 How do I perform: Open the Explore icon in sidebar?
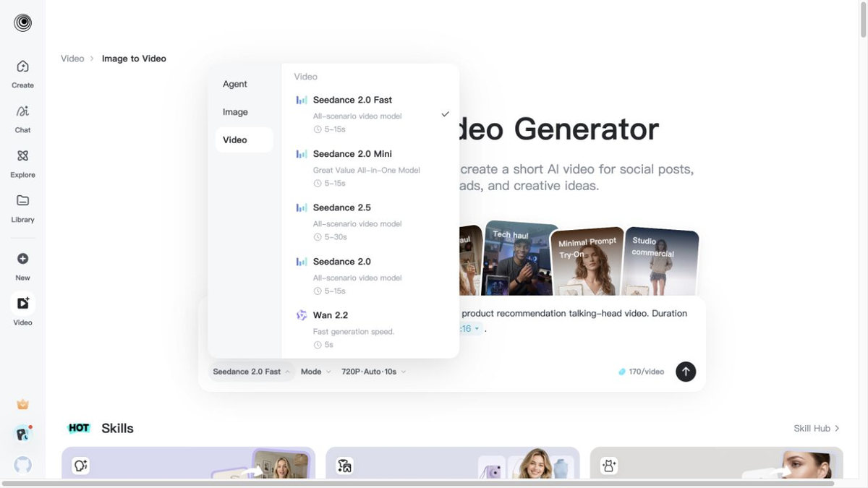click(22, 163)
